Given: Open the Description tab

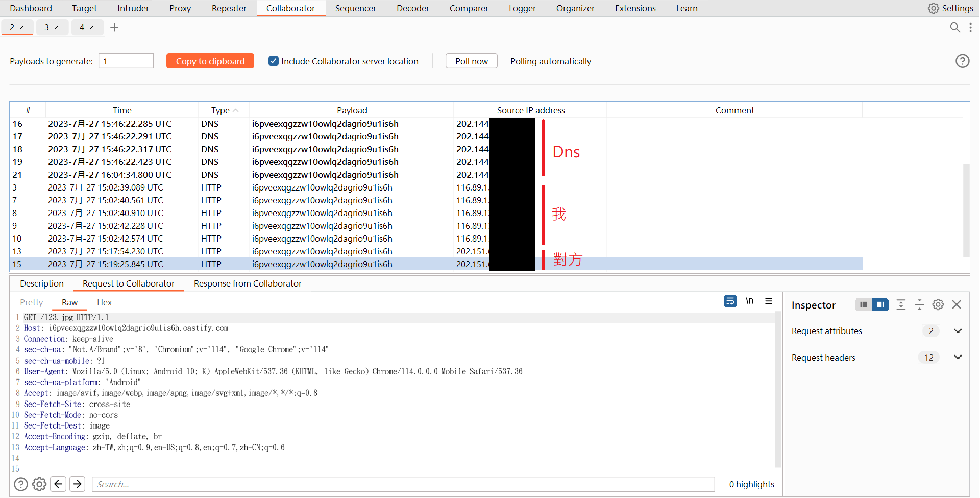Looking at the screenshot, I should tap(42, 283).
